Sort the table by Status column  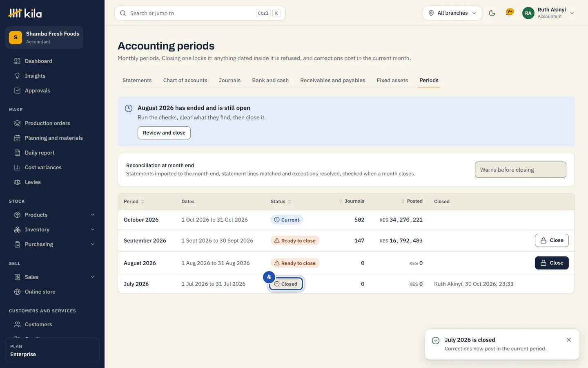281,202
